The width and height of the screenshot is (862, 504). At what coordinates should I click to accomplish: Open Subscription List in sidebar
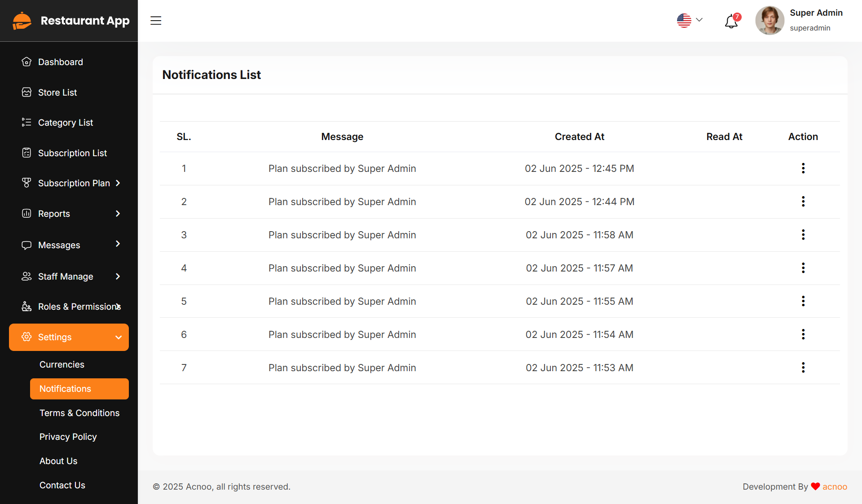coord(72,153)
